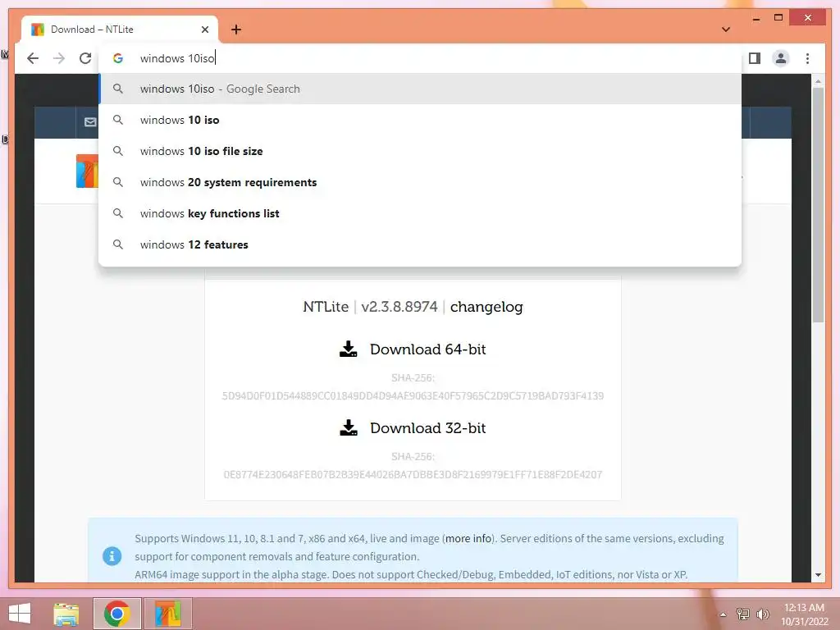Click the envelope icon in site header

coord(90,122)
